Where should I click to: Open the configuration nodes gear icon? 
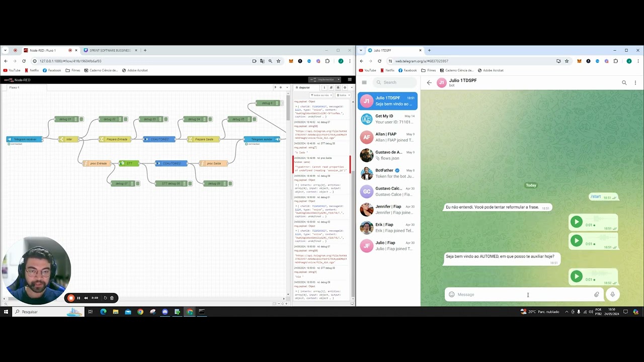(x=345, y=87)
